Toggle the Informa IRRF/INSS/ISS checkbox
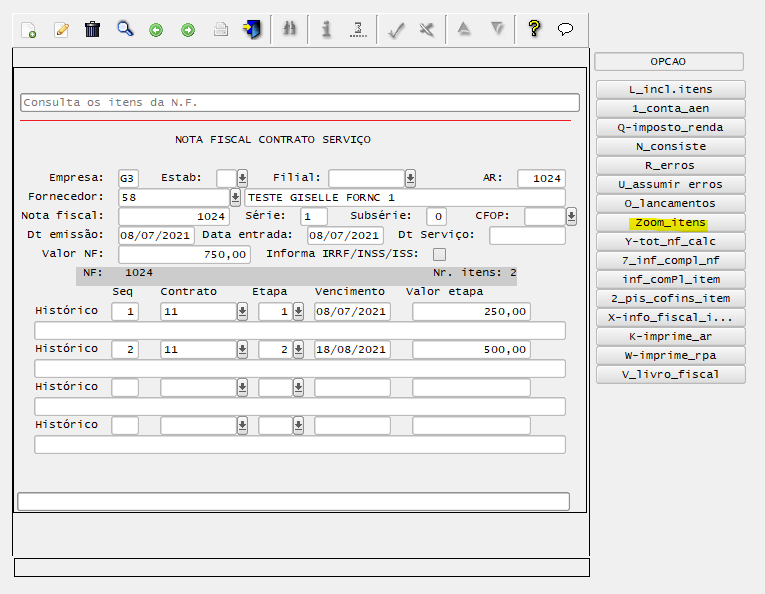 (440, 255)
